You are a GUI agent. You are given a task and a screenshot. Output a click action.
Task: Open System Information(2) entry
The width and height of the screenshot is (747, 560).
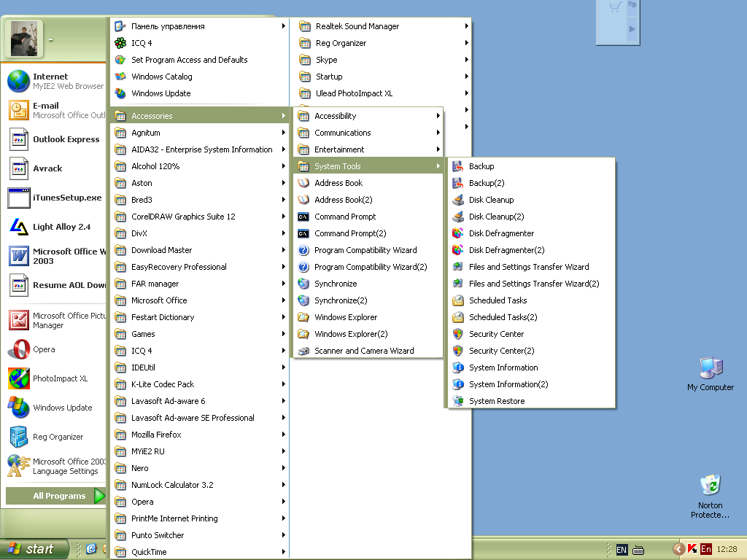(531, 384)
